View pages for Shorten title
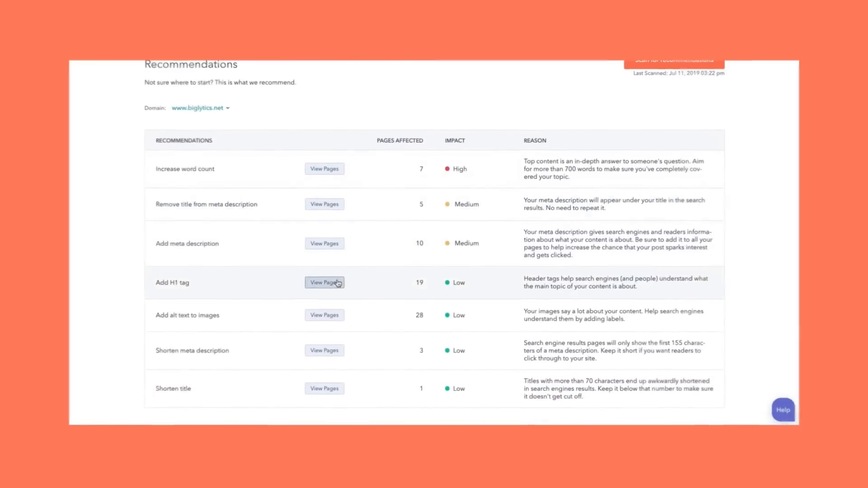868x488 pixels. (324, 389)
